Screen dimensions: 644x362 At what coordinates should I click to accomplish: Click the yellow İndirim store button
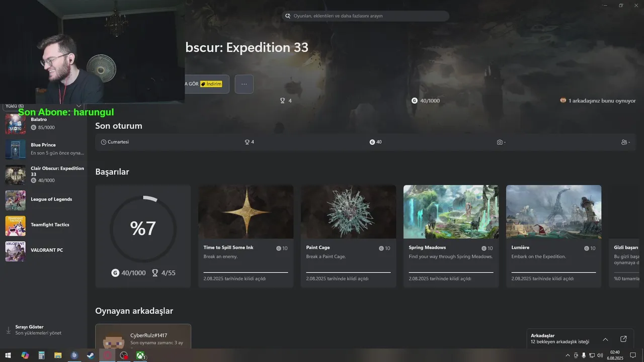(211, 84)
